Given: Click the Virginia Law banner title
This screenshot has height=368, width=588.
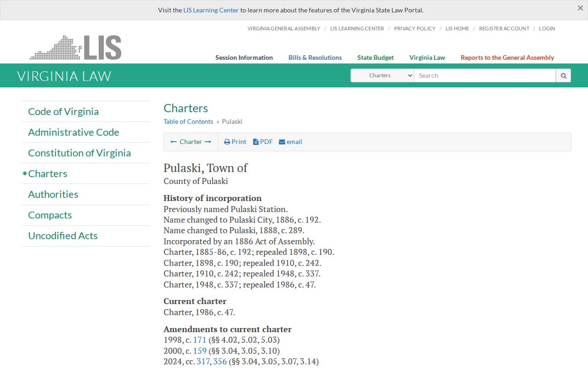Looking at the screenshot, I should click(x=64, y=76).
